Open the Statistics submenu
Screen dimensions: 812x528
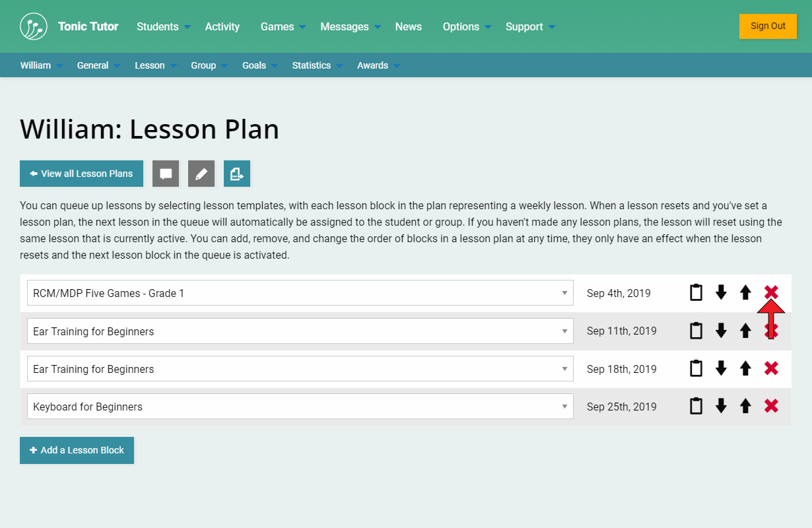(x=317, y=65)
